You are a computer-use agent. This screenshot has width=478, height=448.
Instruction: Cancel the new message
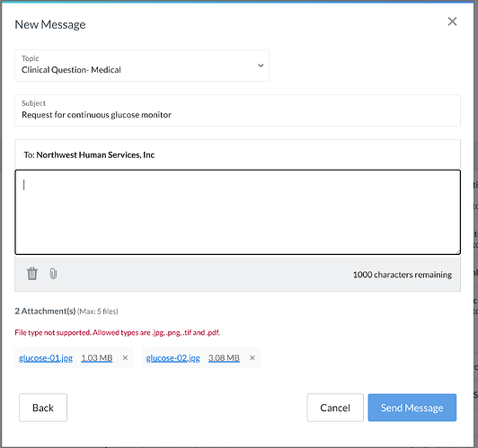tap(335, 408)
